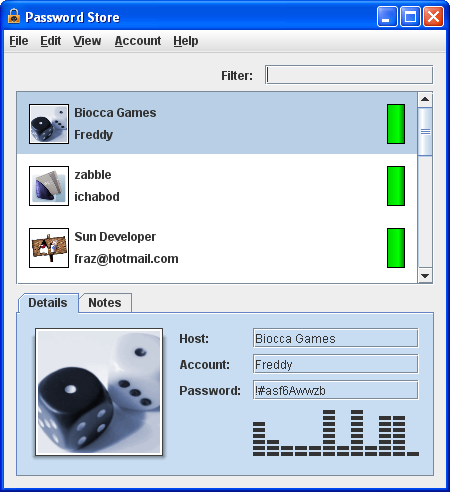Click the scroll down arrow of the list
450x492 pixels.
pyautogui.click(x=425, y=276)
